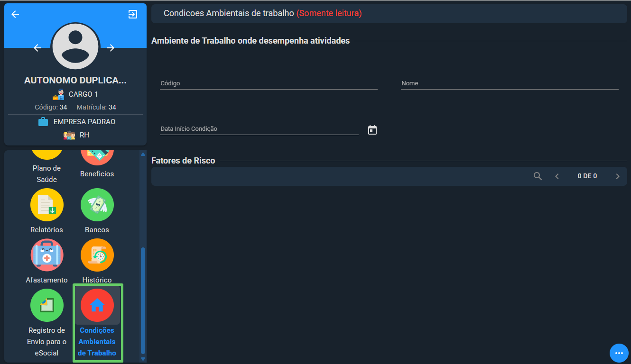Click the sidebar scrollbar down arrow

click(x=143, y=359)
